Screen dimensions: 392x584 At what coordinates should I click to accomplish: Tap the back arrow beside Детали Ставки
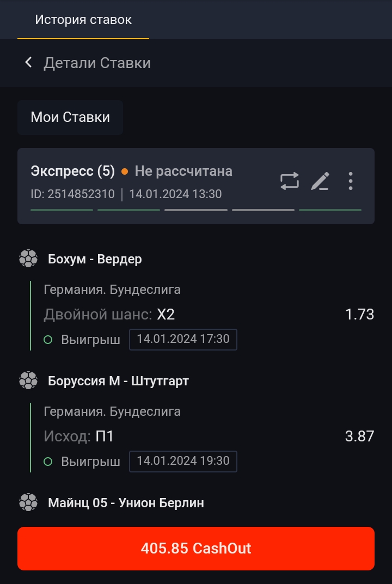[x=28, y=63]
